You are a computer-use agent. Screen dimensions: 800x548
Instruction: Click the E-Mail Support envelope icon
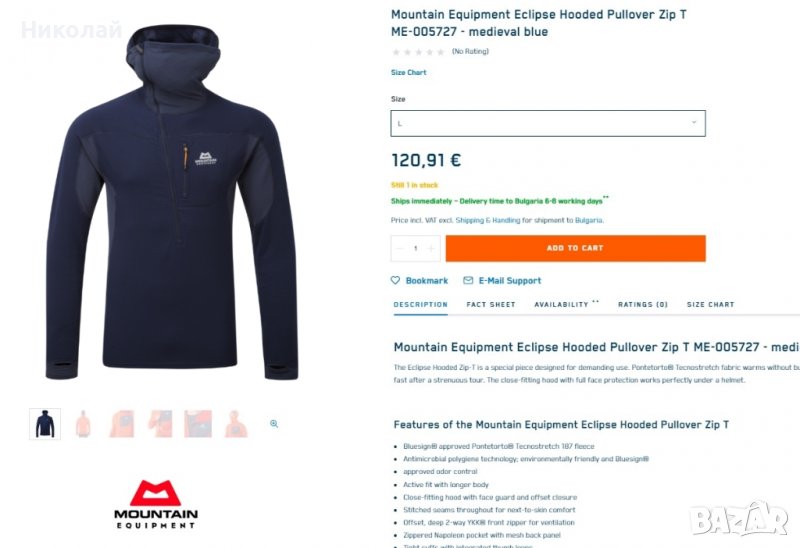coord(468,280)
